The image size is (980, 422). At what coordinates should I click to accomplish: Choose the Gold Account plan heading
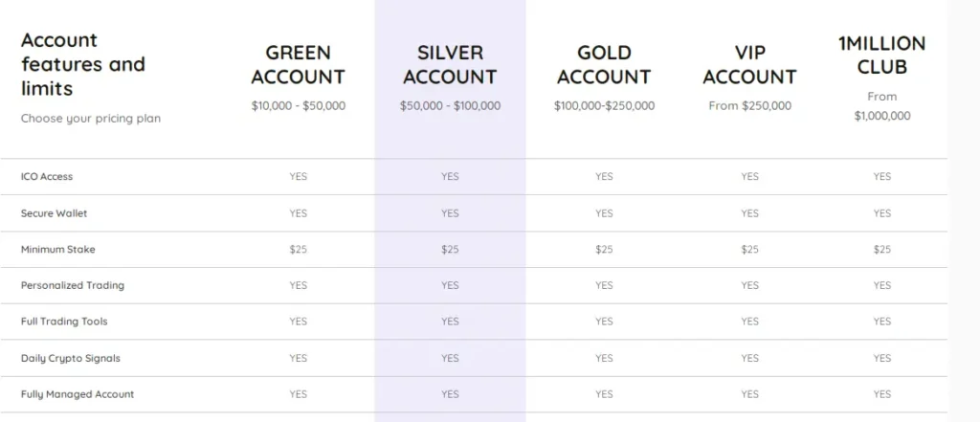tap(604, 64)
